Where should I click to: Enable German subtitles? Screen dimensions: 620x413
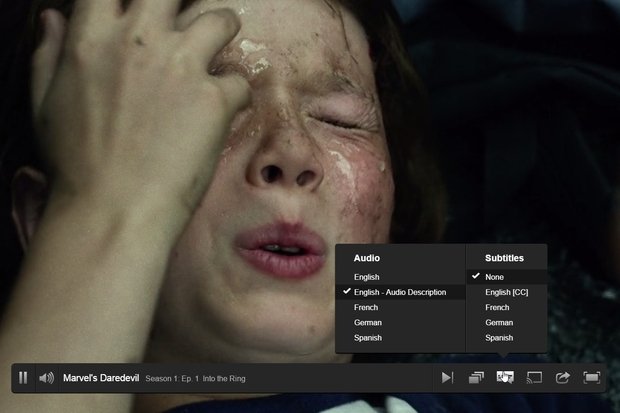tap(507, 322)
